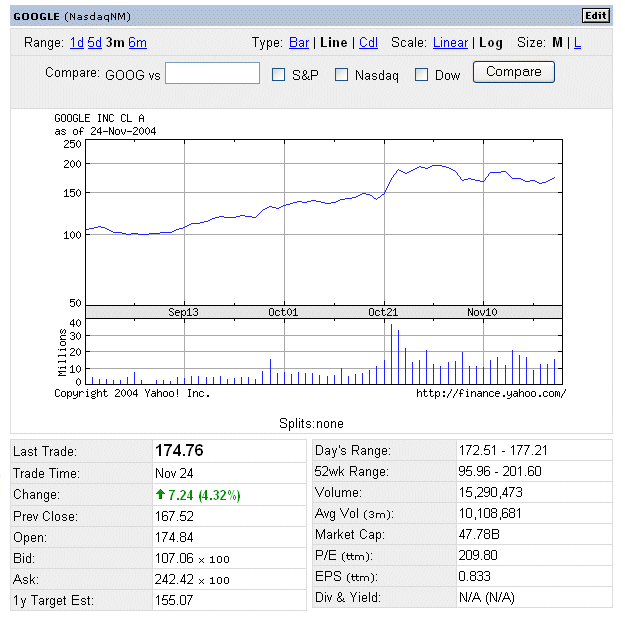Click the Compare button
The width and height of the screenshot is (625, 621).
click(x=513, y=72)
